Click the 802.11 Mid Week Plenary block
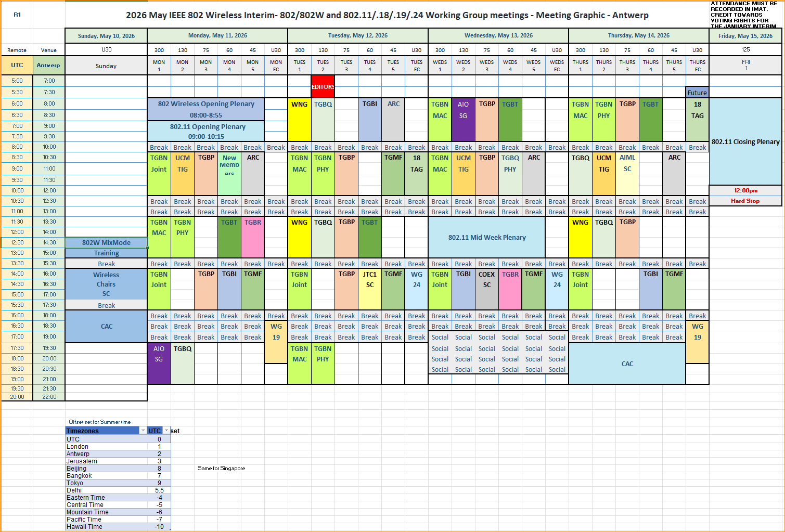Screen dimensions: 785x532 pyautogui.click(x=486, y=238)
